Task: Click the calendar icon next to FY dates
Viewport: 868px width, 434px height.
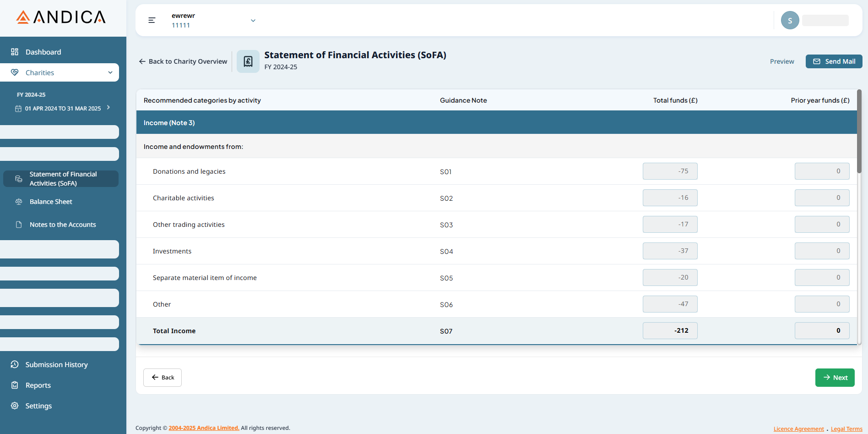Action: point(18,108)
